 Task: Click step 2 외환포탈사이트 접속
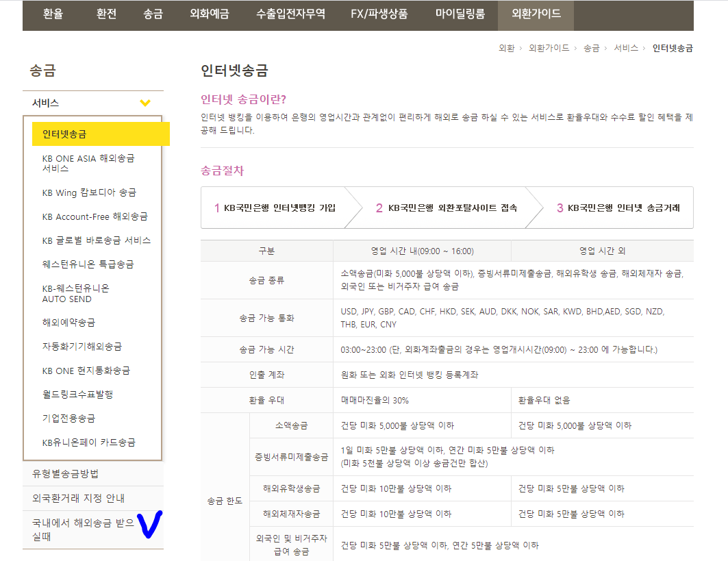[x=446, y=208]
